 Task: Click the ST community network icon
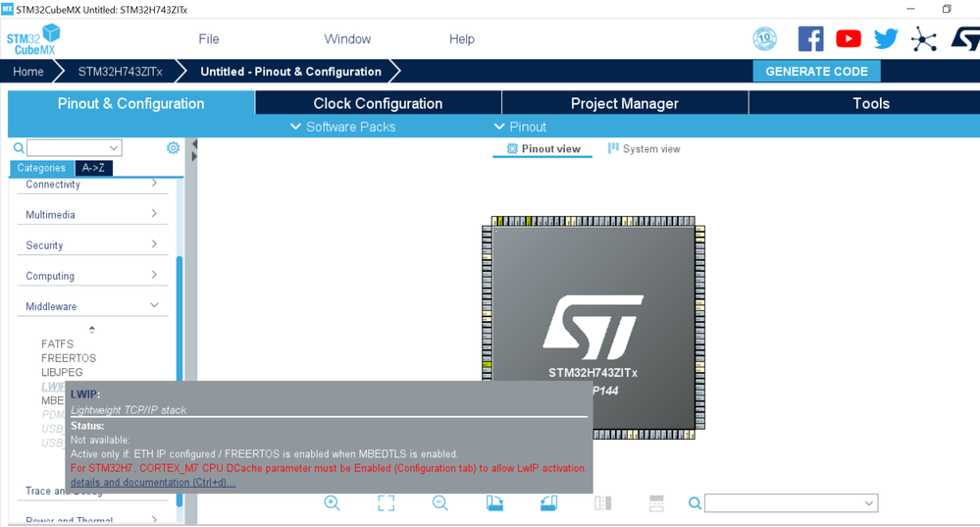coord(924,38)
